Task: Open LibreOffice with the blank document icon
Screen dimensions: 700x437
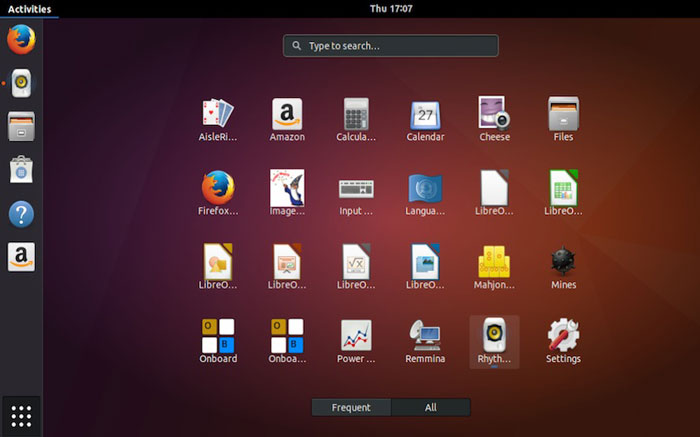Action: (x=494, y=193)
